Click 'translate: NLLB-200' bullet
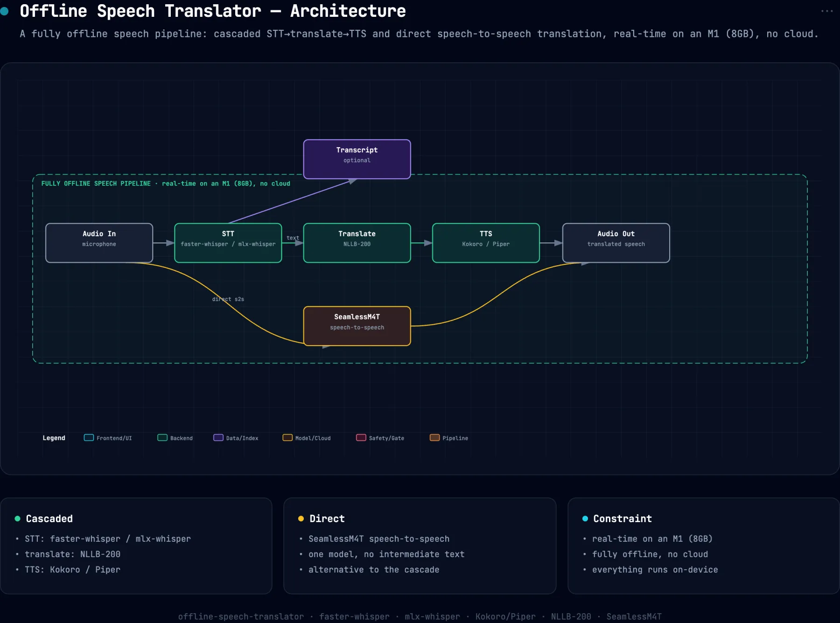Image resolution: width=840 pixels, height=623 pixels. 72,554
